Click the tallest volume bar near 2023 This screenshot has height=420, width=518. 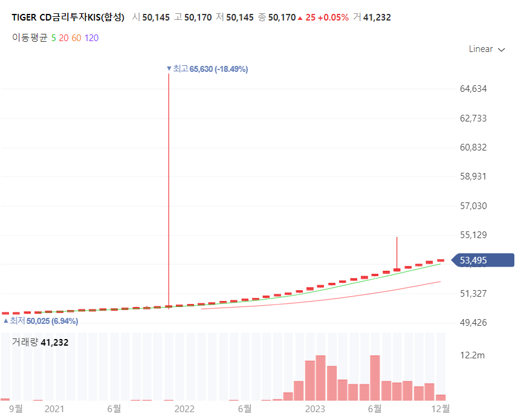320,378
